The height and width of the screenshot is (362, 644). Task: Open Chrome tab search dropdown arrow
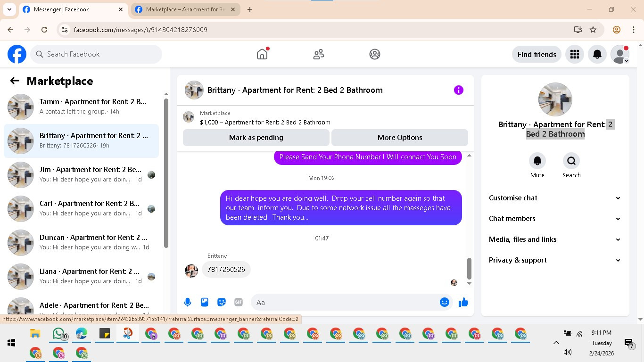click(9, 9)
